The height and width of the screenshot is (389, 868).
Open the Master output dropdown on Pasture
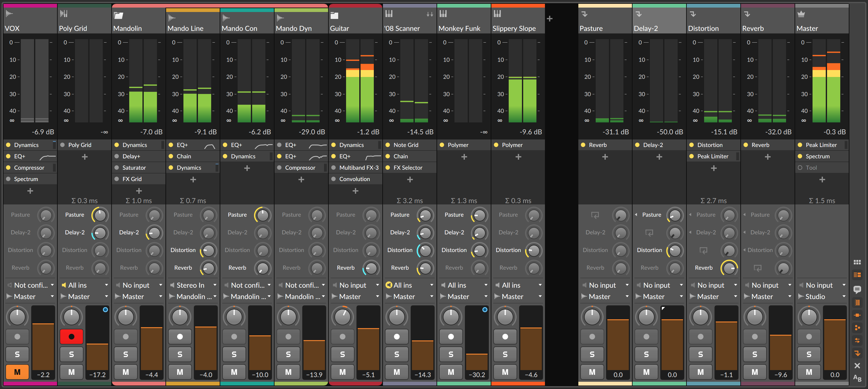tap(605, 297)
